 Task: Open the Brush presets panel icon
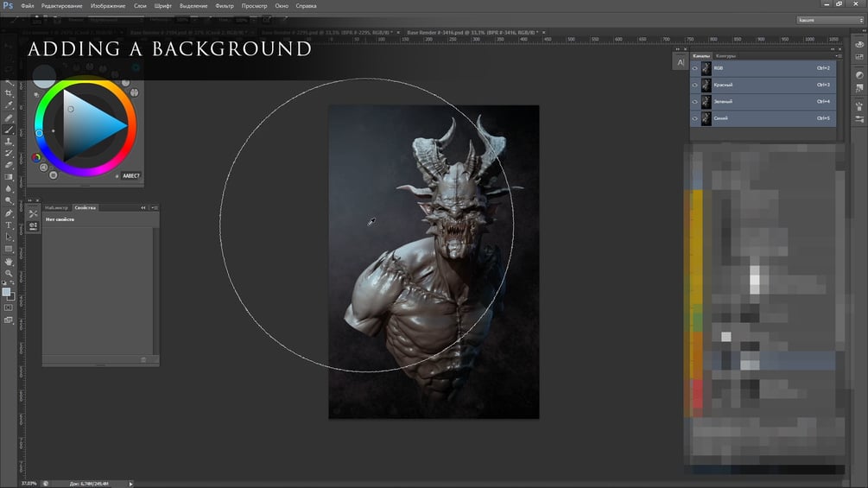click(x=859, y=106)
